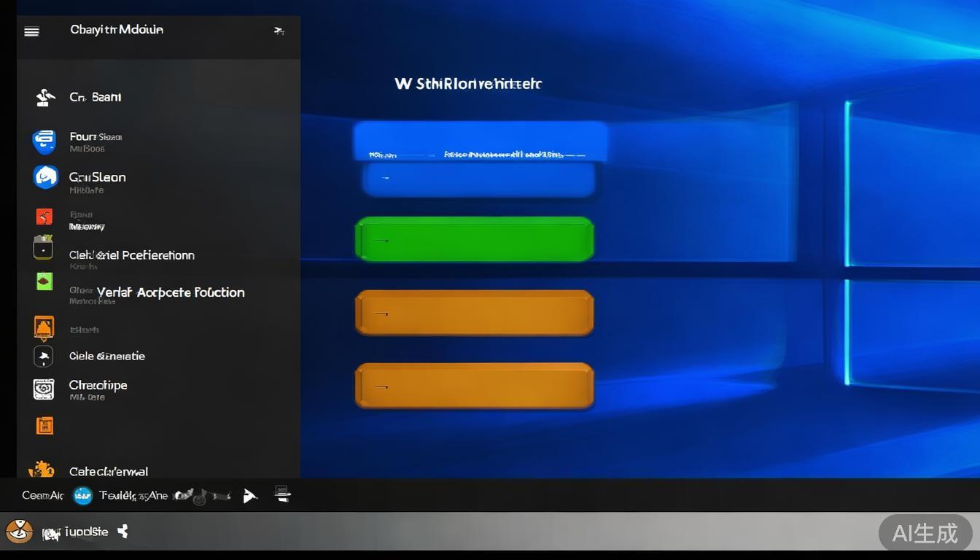Click the top blue bar in center panel
Image resolution: width=980 pixels, height=560 pixels.
pos(481,140)
